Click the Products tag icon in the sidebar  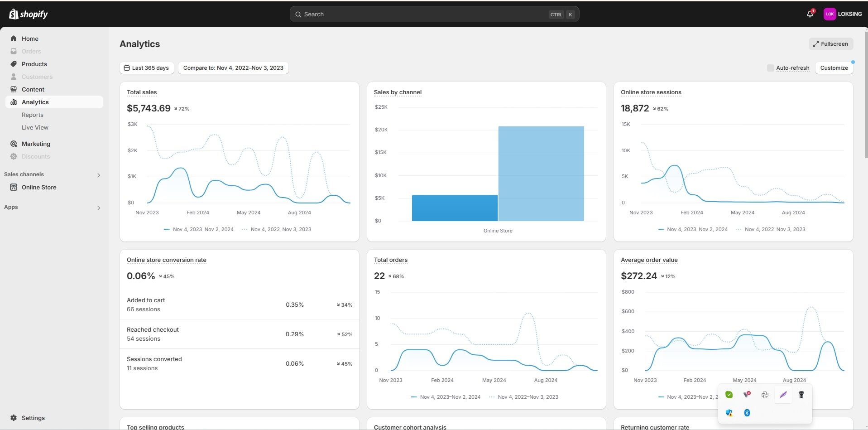[x=14, y=64]
